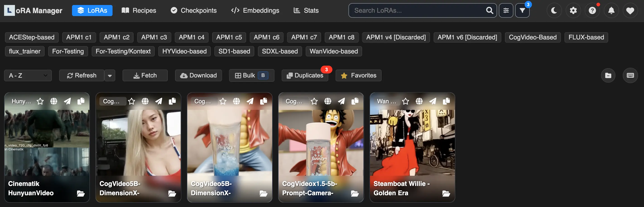Select the WanVideo-based folder tag
The height and width of the screenshot is (207, 644).
click(x=334, y=51)
